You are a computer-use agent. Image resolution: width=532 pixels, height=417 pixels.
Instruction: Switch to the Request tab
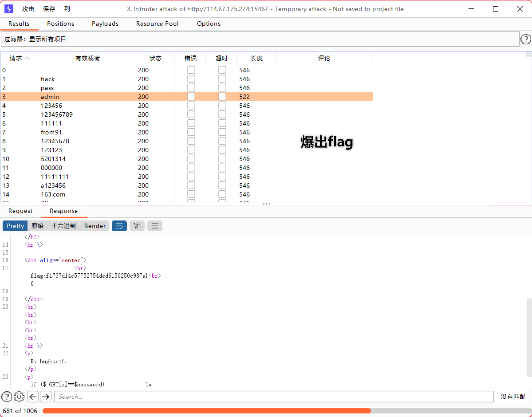(20, 211)
